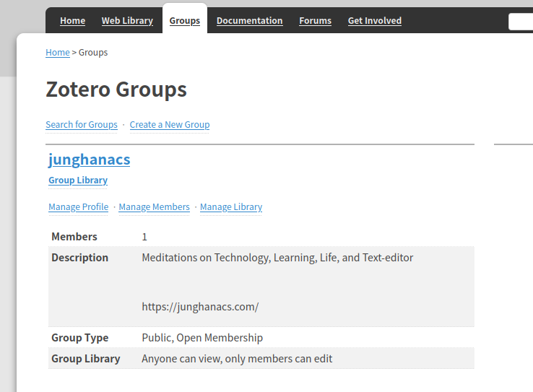533x392 pixels.
Task: Click the Manage Library link
Action: [x=231, y=207]
